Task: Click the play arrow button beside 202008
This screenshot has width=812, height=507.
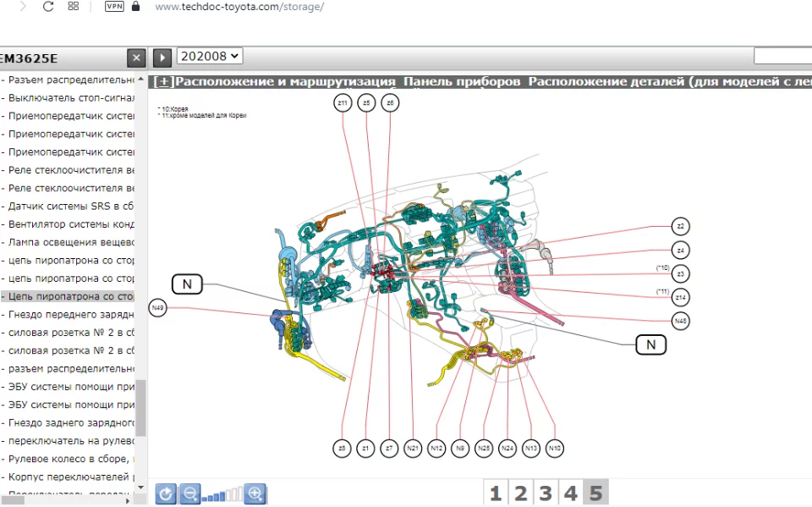Action: point(162,58)
